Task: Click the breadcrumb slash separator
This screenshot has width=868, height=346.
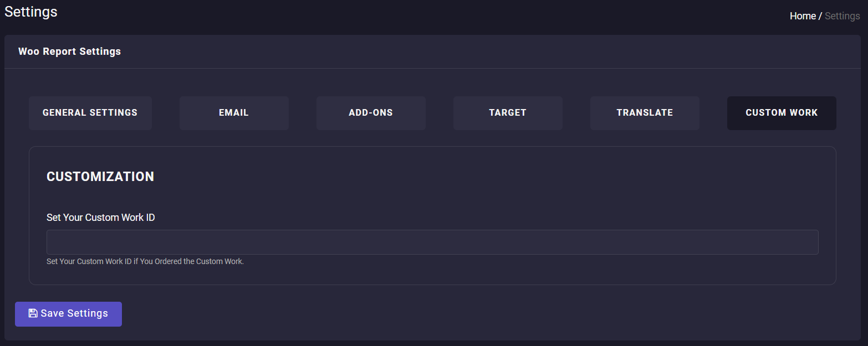Action: click(x=820, y=16)
